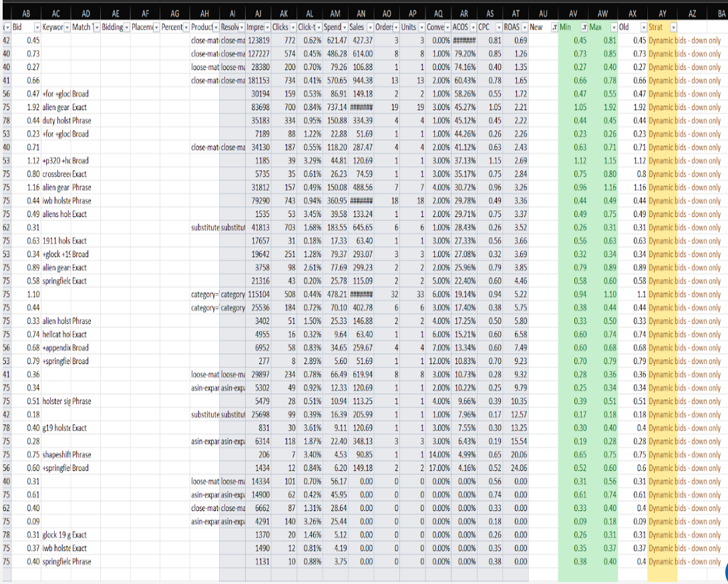The width and height of the screenshot is (728, 584).
Task: Select entire column AB via its letter header
Action: (27, 12)
